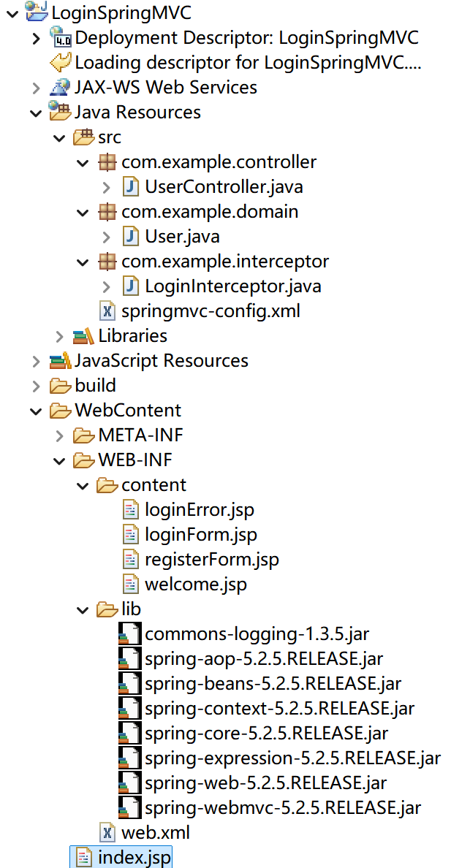Click the com.example.controller package icon

pyautogui.click(x=107, y=162)
